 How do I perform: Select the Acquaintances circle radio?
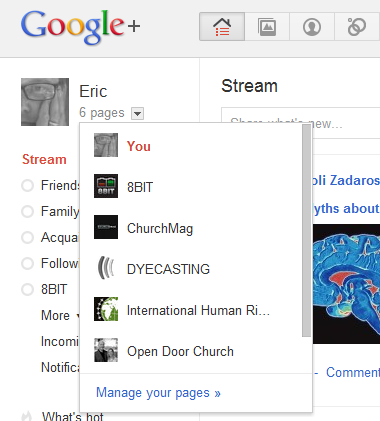point(27,237)
